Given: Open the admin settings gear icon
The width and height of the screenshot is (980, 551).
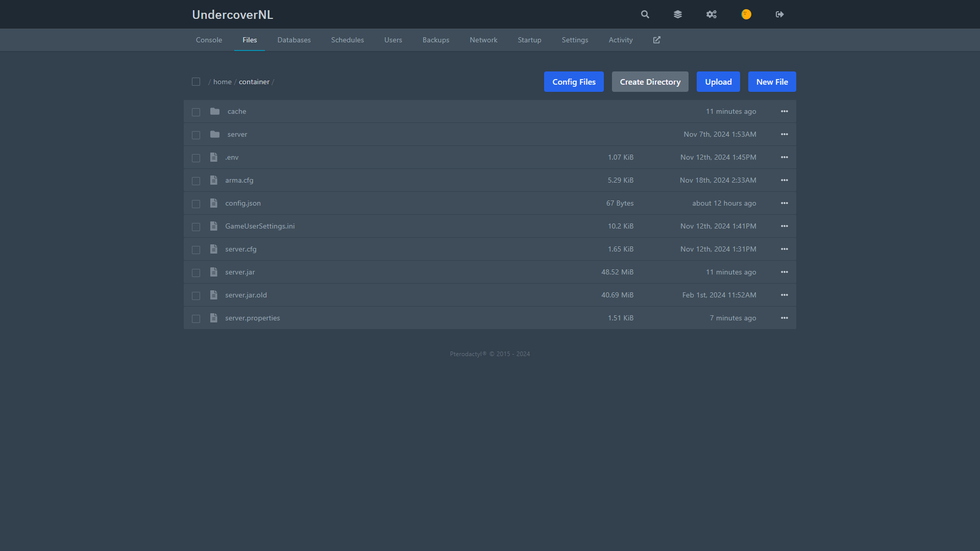Looking at the screenshot, I should (712, 14).
